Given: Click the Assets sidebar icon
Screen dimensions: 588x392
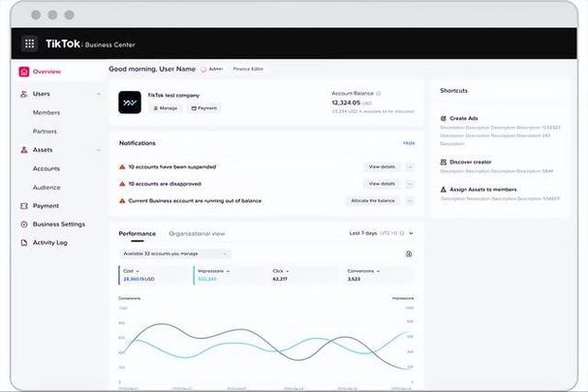Looking at the screenshot, I should (x=24, y=150).
